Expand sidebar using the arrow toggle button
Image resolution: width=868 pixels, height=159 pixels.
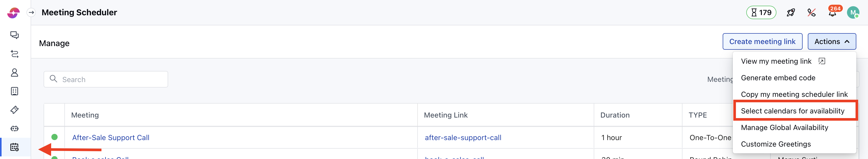[31, 12]
